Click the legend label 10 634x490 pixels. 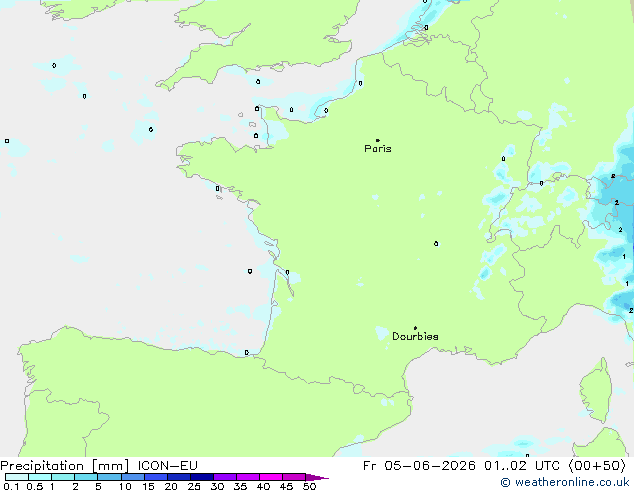click(x=125, y=486)
